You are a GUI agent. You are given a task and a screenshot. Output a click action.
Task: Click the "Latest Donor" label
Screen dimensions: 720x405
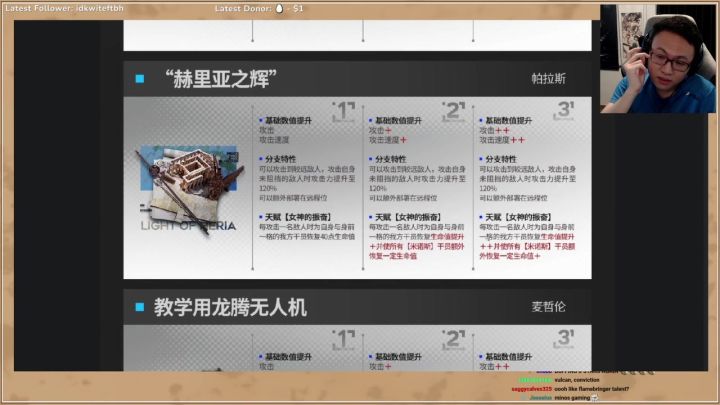pyautogui.click(x=243, y=8)
